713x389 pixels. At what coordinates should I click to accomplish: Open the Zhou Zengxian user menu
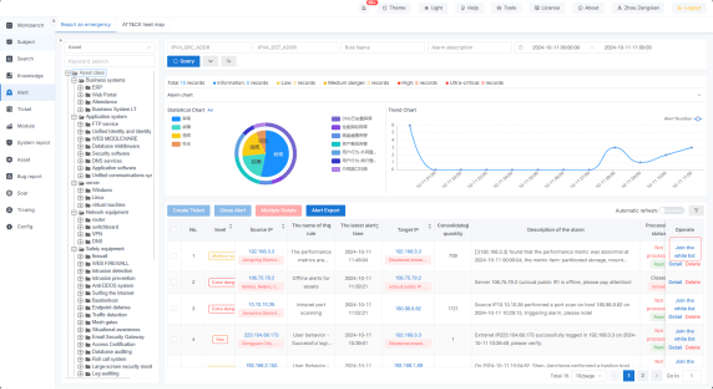pyautogui.click(x=638, y=8)
